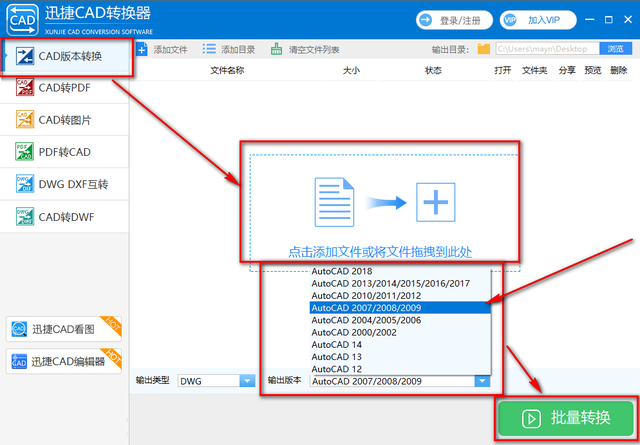Switch to the CAD转图片 sidebar item
The image size is (640, 445).
64,120
